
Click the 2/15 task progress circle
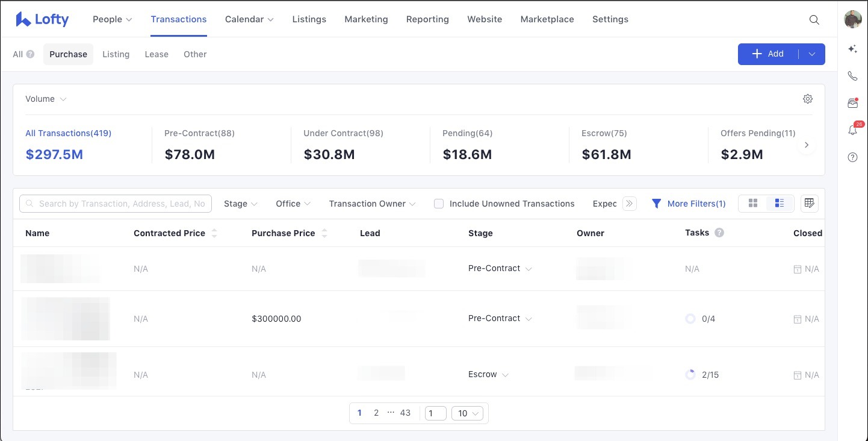[x=690, y=374]
